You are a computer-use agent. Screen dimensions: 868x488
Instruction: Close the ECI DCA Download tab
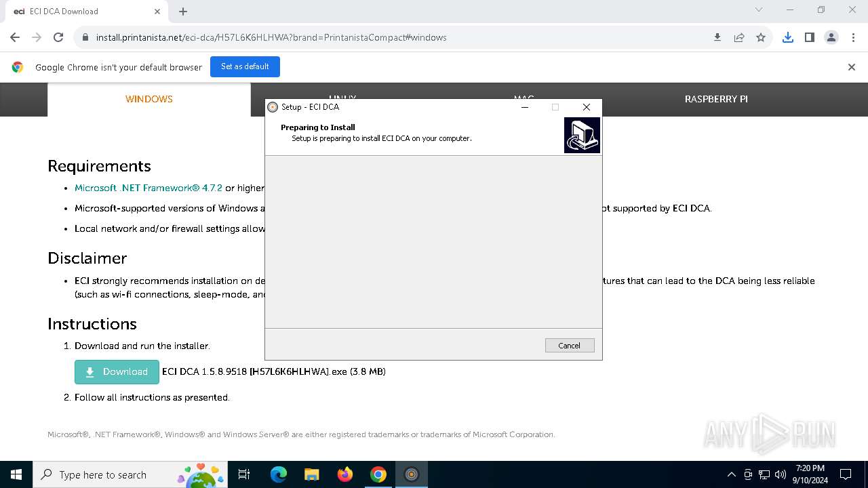click(x=157, y=12)
